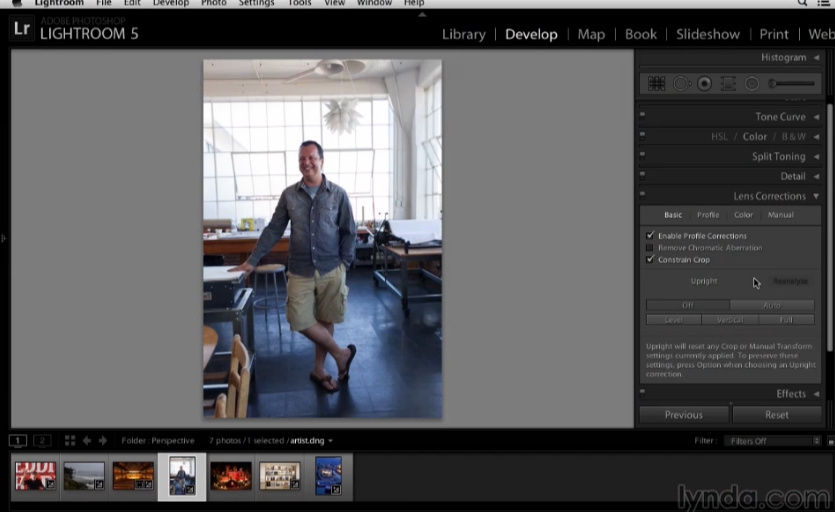
Task: Select the red sign filmstrip thumbnail
Action: click(x=35, y=476)
